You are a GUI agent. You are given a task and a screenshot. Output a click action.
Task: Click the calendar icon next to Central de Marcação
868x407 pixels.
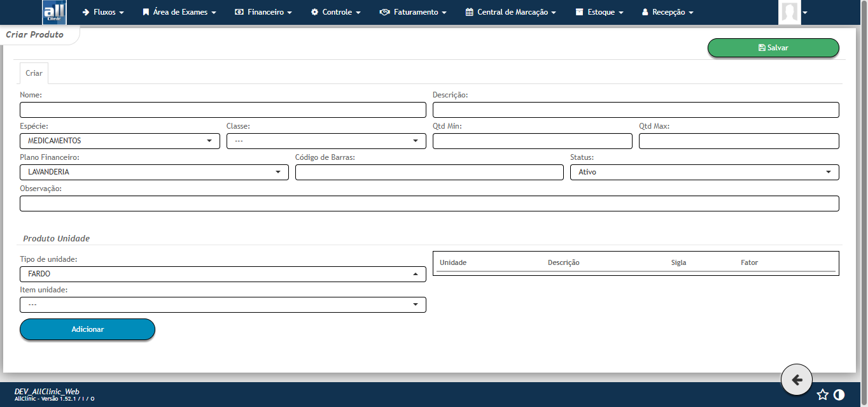pyautogui.click(x=469, y=11)
